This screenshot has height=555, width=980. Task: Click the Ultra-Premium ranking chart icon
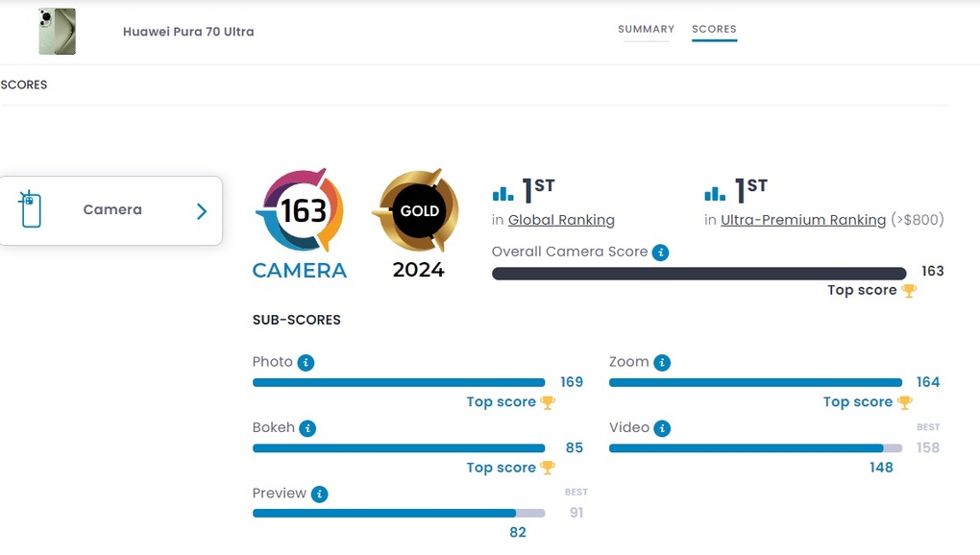(715, 194)
